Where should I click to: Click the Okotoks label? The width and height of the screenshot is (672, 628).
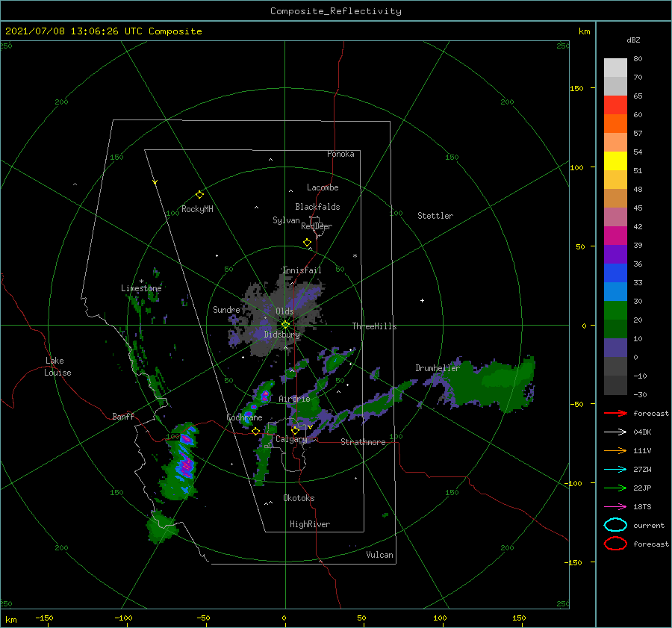[x=299, y=498]
